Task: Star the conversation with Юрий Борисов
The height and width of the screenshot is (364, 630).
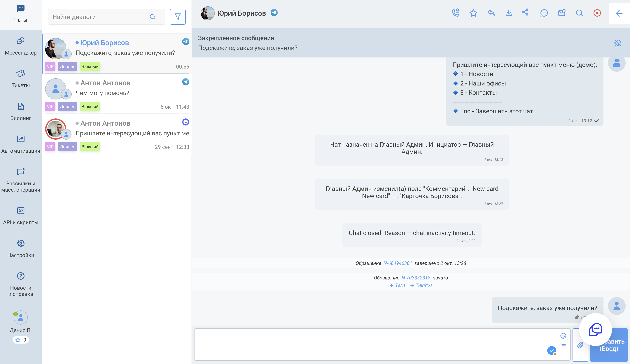Action: click(473, 13)
